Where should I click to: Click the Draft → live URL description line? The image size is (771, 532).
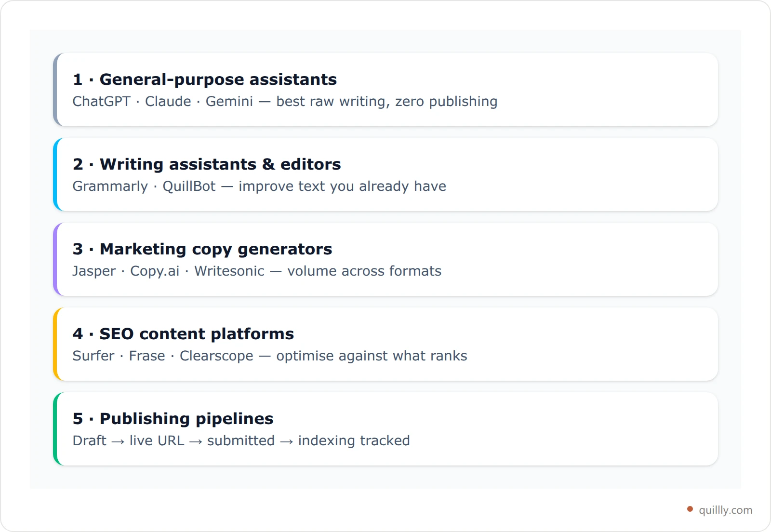coord(241,441)
